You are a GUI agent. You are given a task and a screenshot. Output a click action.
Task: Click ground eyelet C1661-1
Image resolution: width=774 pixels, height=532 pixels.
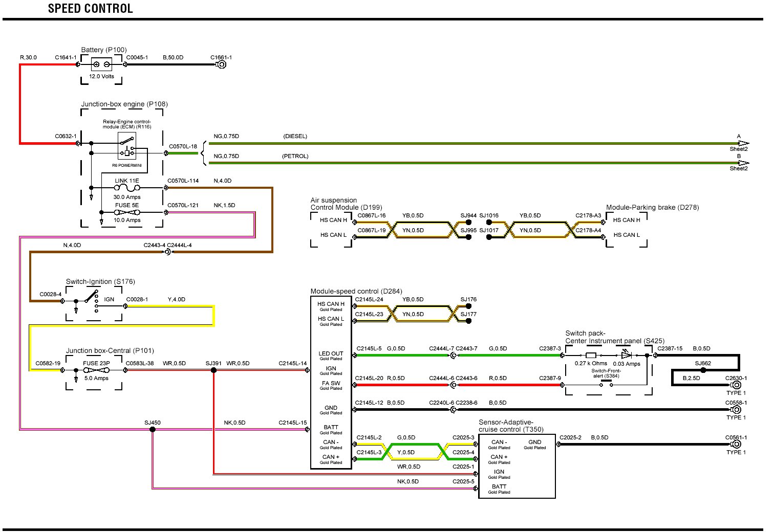click(221, 64)
